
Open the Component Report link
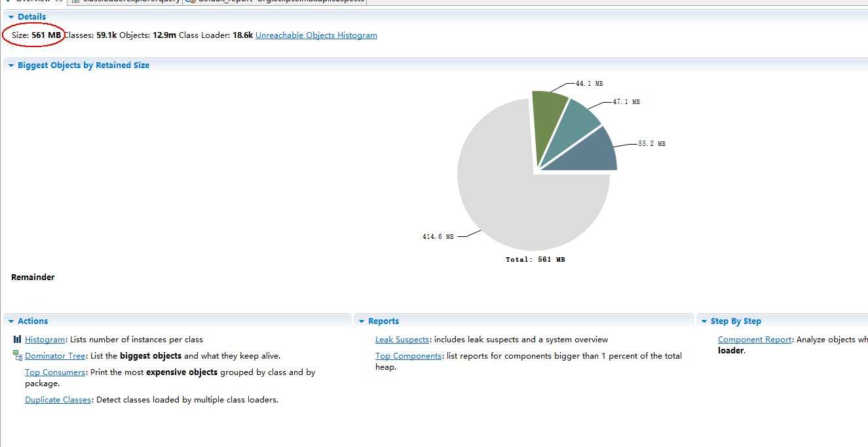(x=755, y=340)
